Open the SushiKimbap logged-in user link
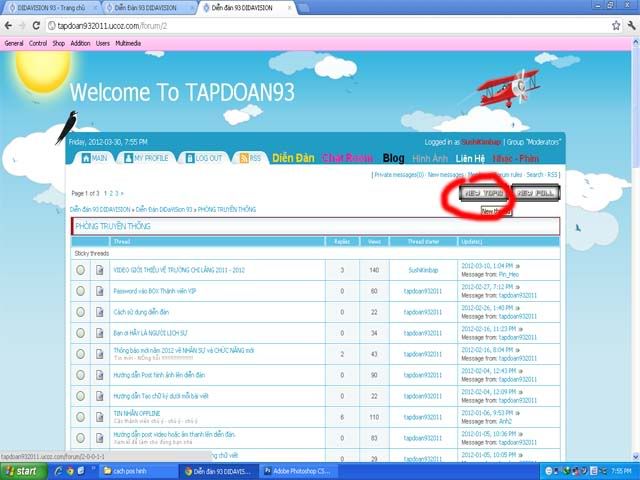 tap(480, 142)
